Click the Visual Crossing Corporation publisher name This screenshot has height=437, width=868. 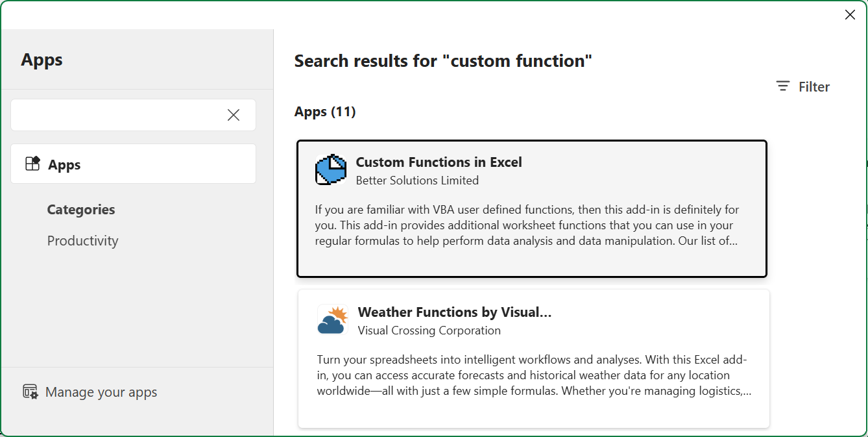(x=429, y=331)
